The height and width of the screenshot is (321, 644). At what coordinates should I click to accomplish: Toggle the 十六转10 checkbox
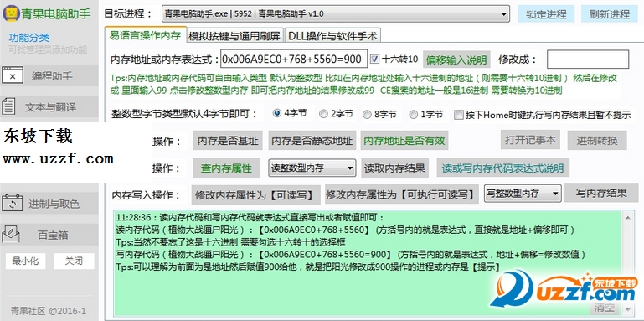point(374,60)
